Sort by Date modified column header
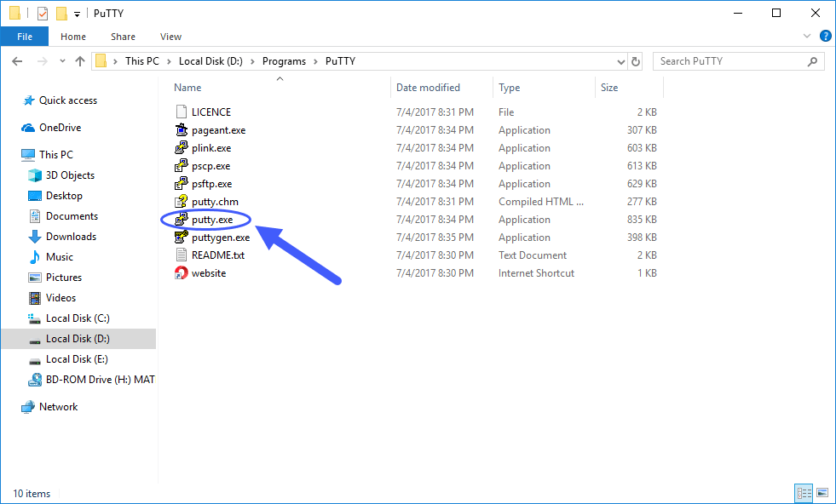The height and width of the screenshot is (504, 836). click(x=428, y=88)
